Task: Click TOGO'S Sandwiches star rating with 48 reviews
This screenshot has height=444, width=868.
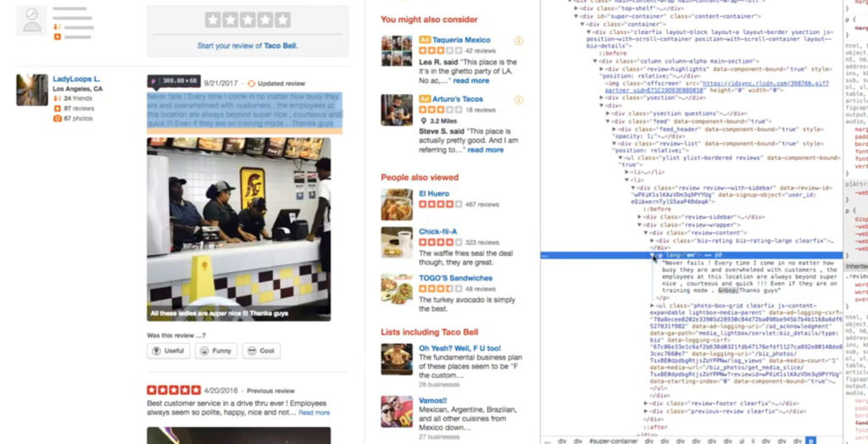Action: (x=440, y=289)
